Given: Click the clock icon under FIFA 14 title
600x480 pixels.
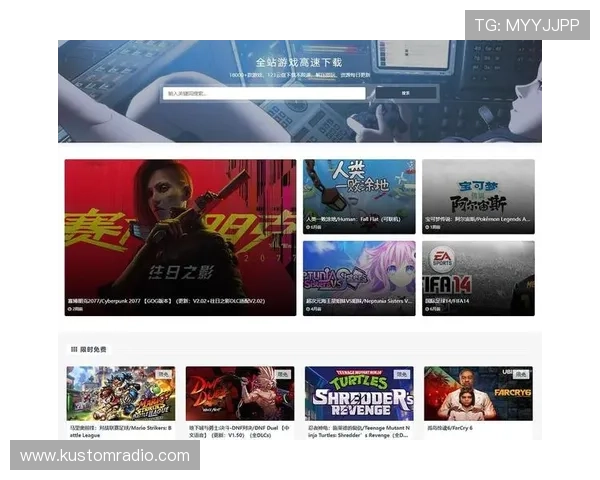Looking at the screenshot, I should [427, 309].
